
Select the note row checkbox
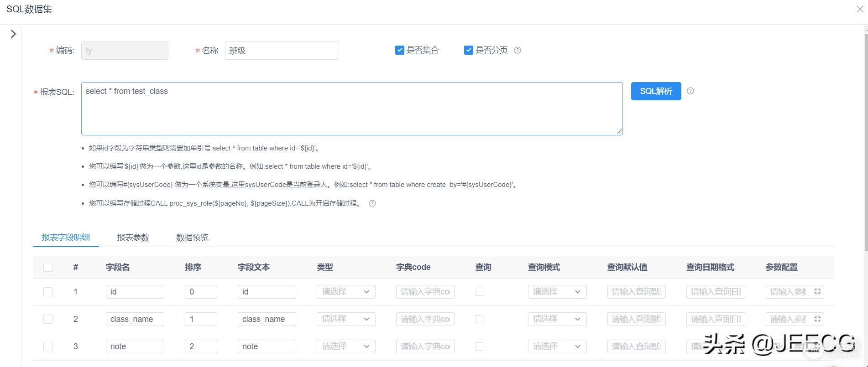[48, 346]
